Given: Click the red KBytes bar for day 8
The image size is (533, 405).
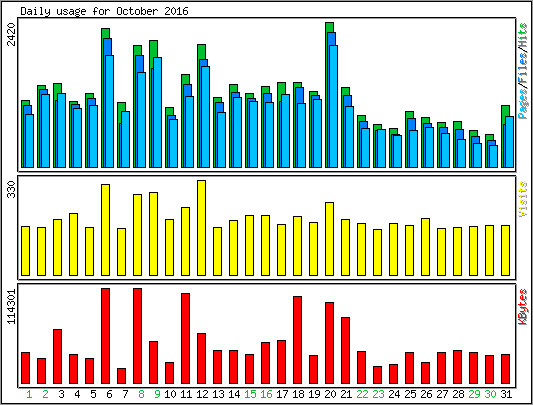Looking at the screenshot, I should tap(138, 336).
